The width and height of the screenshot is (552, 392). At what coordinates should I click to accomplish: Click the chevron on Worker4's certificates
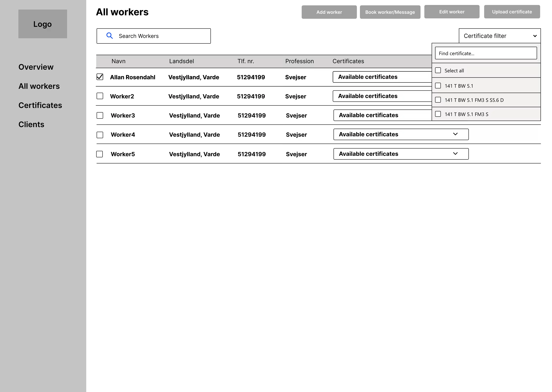point(455,134)
